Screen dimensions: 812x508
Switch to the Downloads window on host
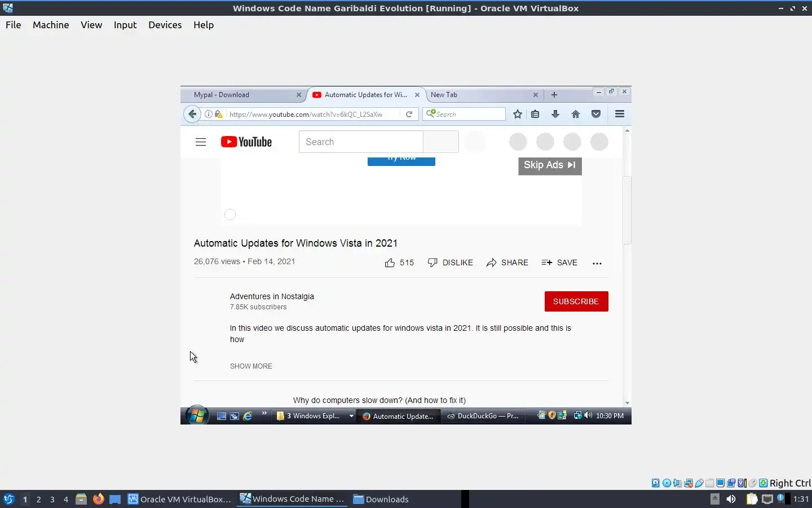pyautogui.click(x=381, y=499)
